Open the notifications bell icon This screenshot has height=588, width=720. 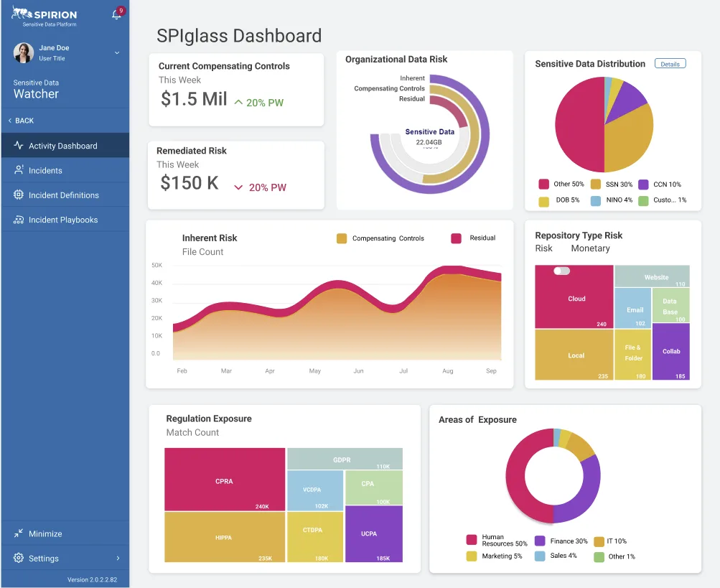(116, 14)
